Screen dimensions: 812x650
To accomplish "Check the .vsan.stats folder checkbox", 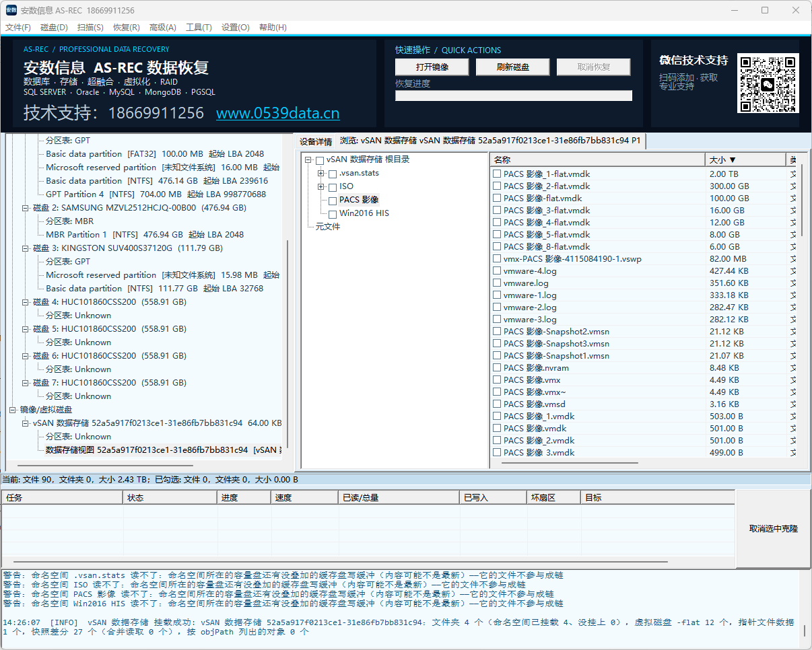I will click(333, 174).
